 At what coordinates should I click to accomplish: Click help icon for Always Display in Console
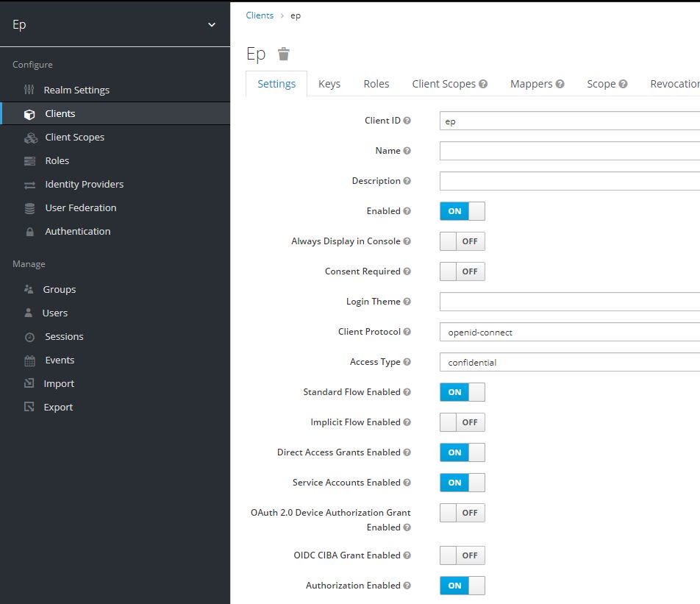click(x=407, y=241)
